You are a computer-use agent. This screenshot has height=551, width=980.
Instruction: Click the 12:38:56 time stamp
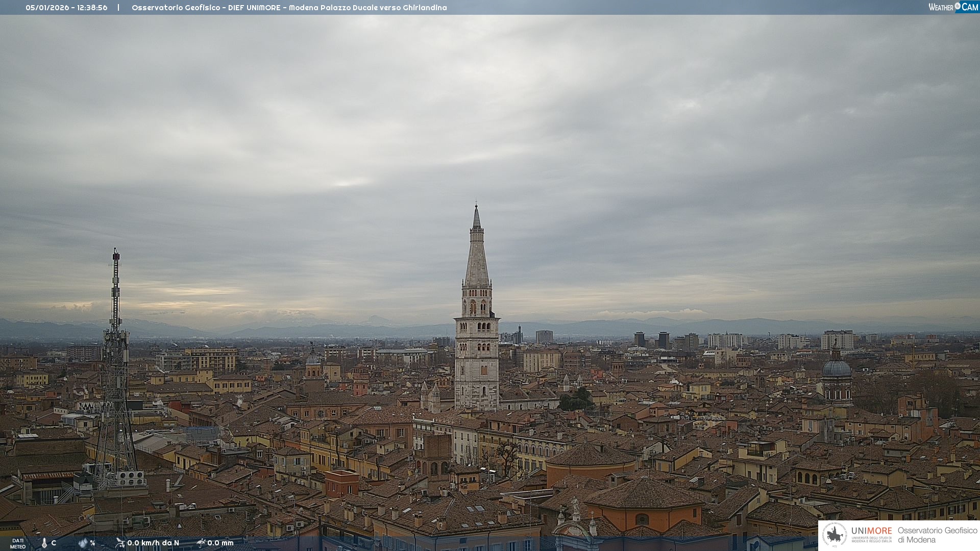pyautogui.click(x=92, y=8)
